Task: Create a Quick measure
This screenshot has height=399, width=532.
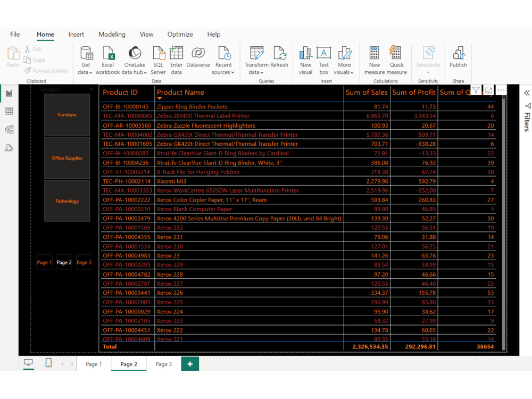Action: click(x=396, y=59)
